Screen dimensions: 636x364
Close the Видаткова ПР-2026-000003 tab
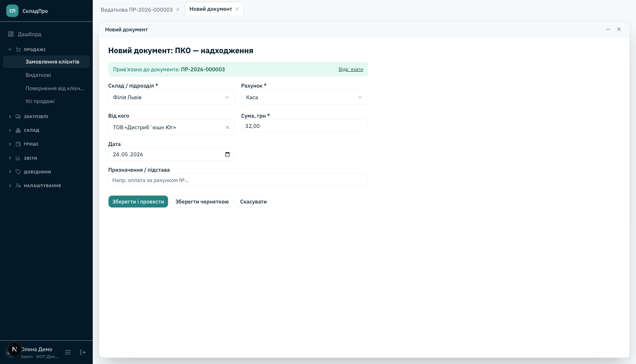(x=178, y=9)
